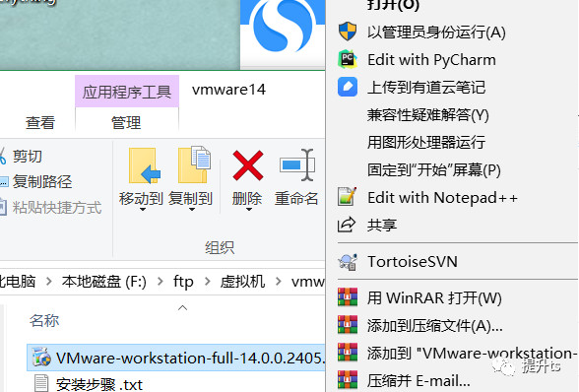Click the WinRAR icon beside 压缩并 E-mail

348,380
